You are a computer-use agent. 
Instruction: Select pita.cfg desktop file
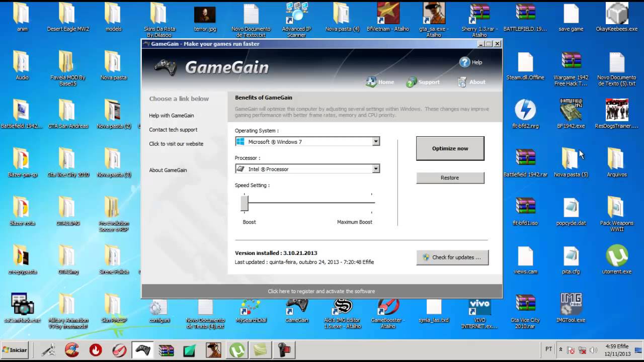[x=571, y=259]
